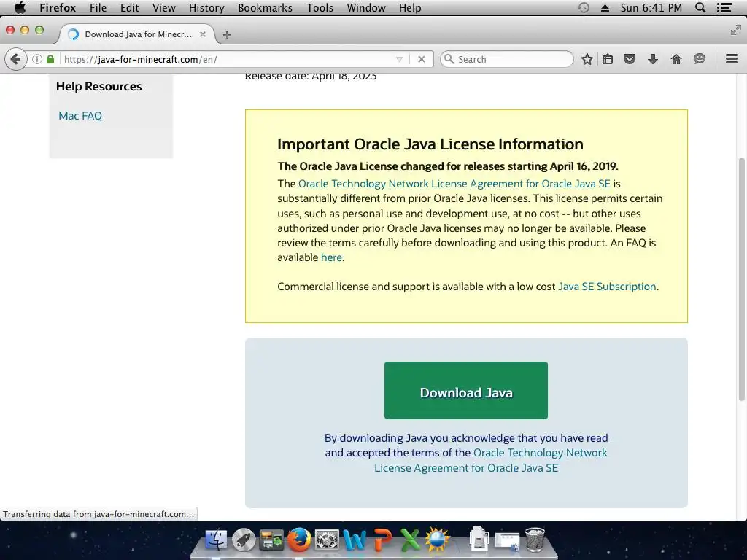The image size is (747, 560).
Task: Click the clock showing Sun 6:41 PM
Action: tap(651, 7)
